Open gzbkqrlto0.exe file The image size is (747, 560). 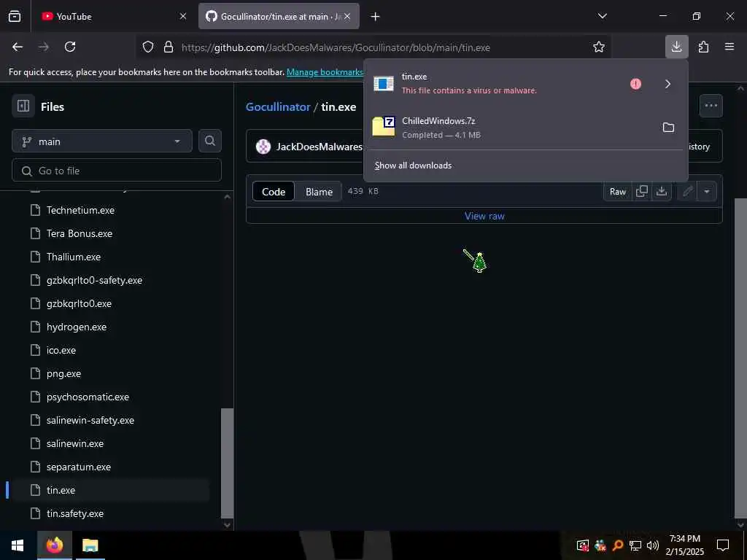click(79, 303)
